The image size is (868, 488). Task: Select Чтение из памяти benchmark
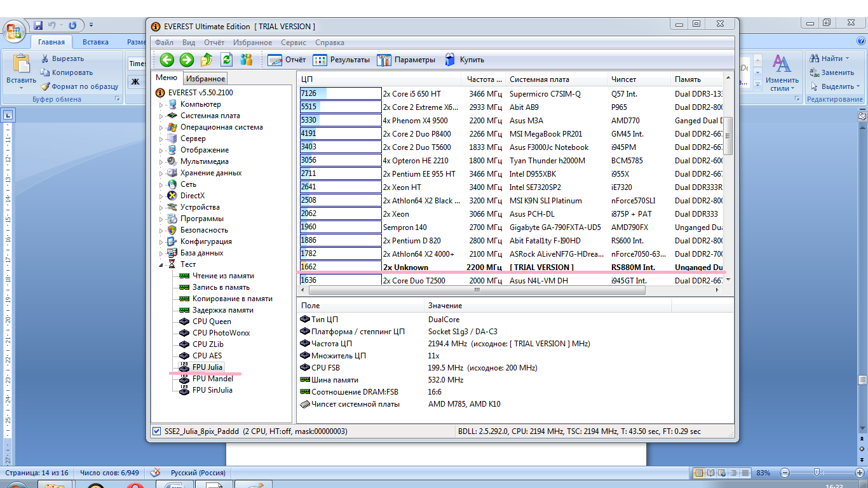(223, 276)
